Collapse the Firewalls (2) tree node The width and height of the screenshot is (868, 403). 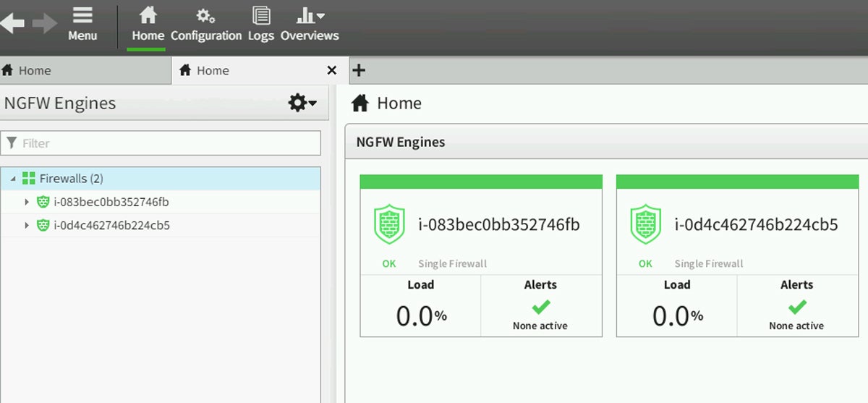pos(14,179)
